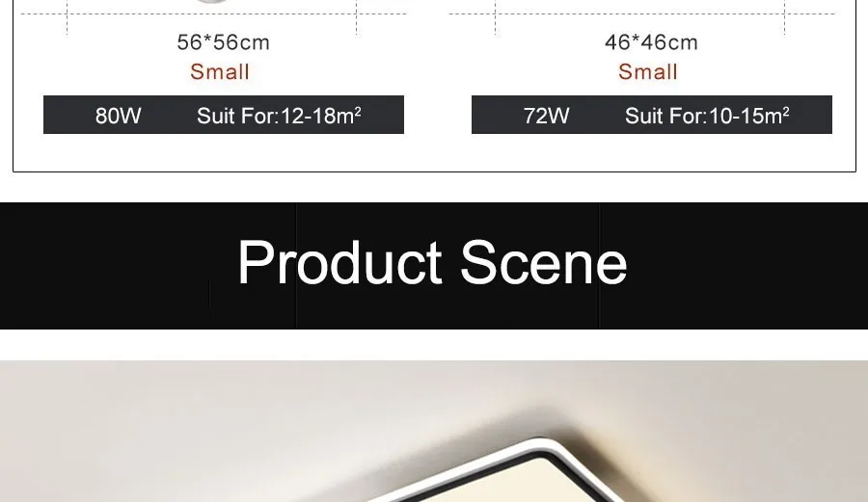The width and height of the screenshot is (868, 502).
Task: Click the superscript 2 after 10-15m
Action: click(786, 110)
